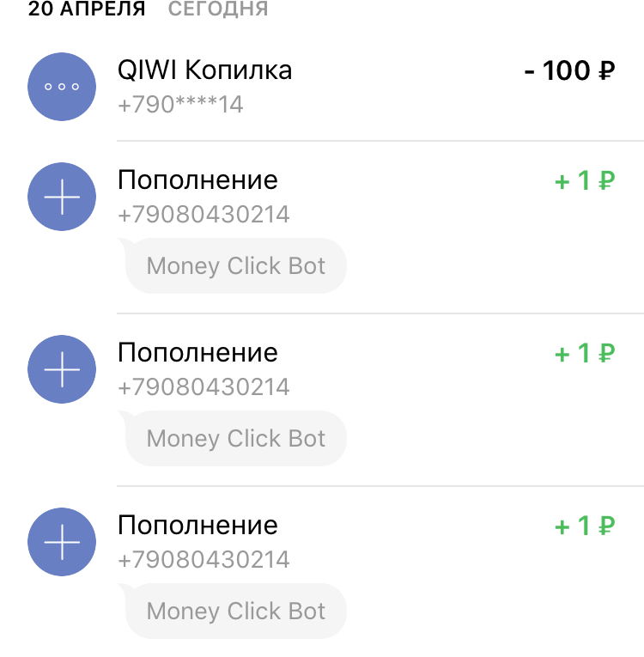This screenshot has width=644, height=657.
Task: Tap the plus icon of the second Пополнение
Action: coord(62,369)
